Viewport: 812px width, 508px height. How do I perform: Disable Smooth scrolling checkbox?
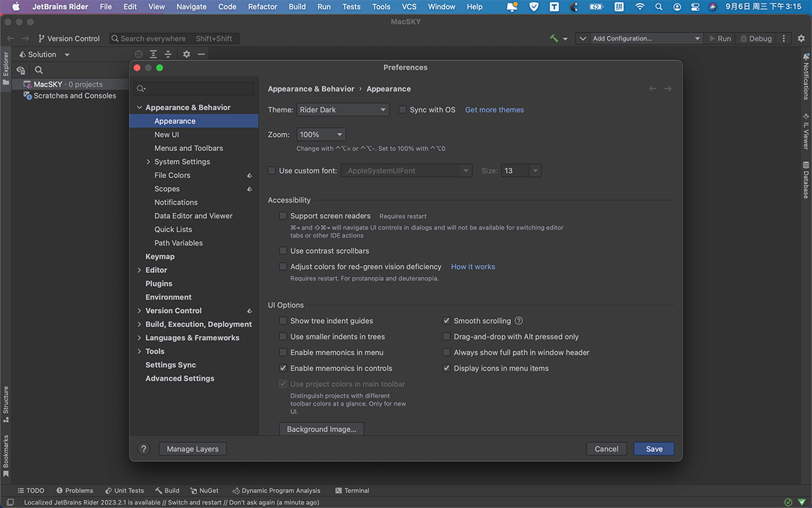pyautogui.click(x=447, y=321)
